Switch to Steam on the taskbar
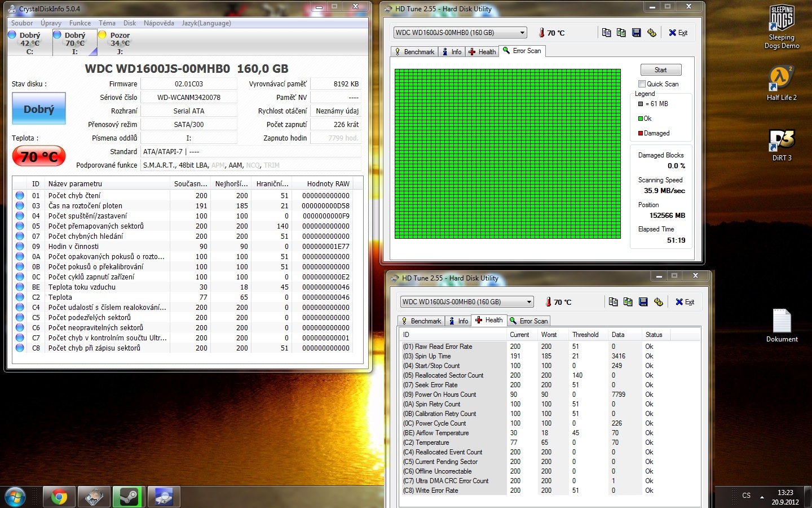The width and height of the screenshot is (812, 508). (x=129, y=497)
